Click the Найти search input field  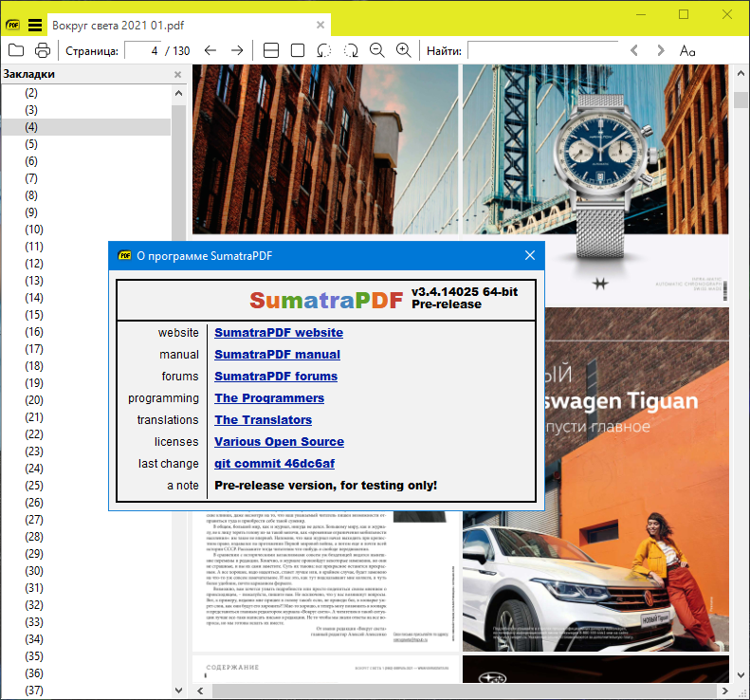[543, 50]
